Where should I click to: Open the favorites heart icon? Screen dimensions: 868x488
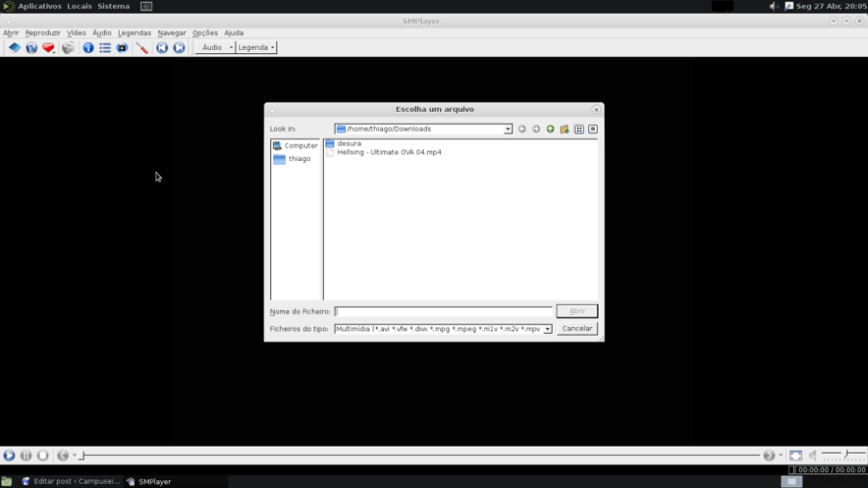point(48,48)
